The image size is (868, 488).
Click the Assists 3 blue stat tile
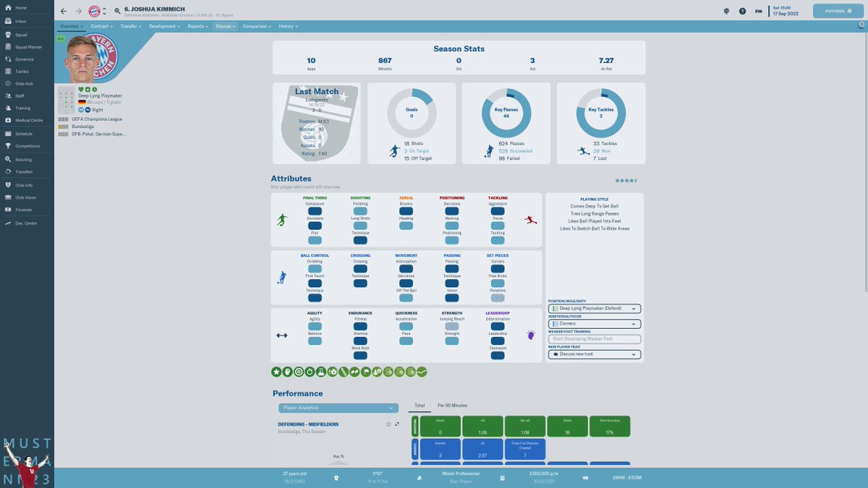[x=440, y=449]
